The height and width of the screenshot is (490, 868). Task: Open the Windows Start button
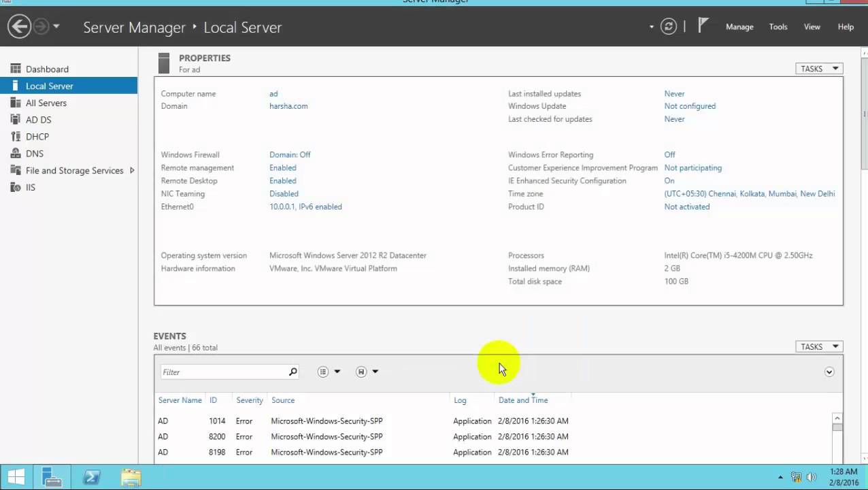point(16,477)
